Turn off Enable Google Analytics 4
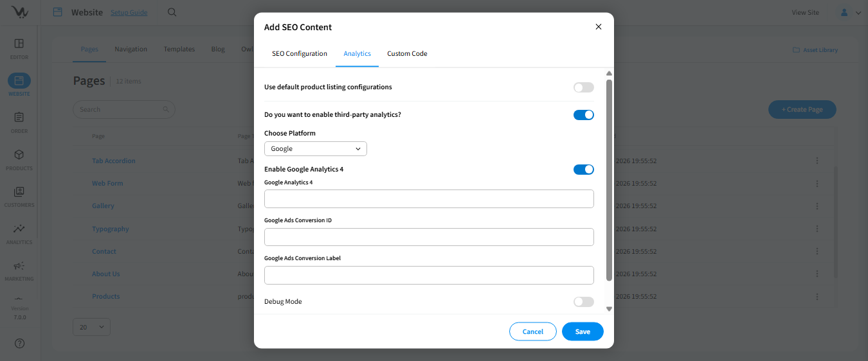 point(583,170)
